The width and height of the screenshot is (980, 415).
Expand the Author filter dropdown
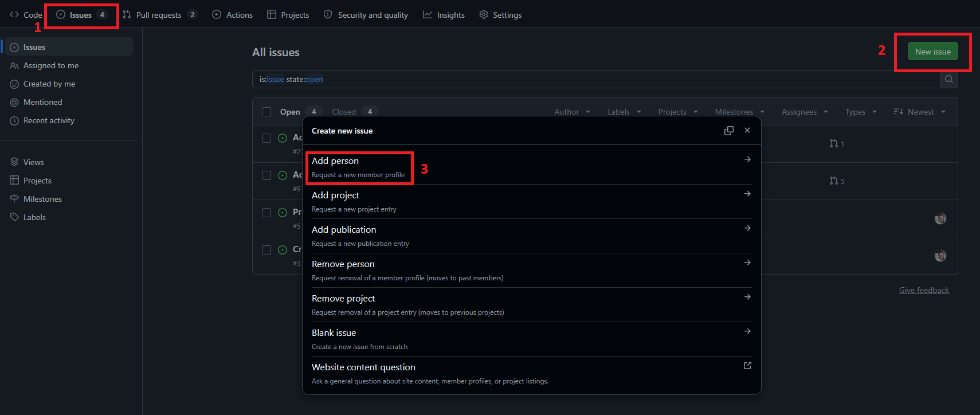pos(572,112)
